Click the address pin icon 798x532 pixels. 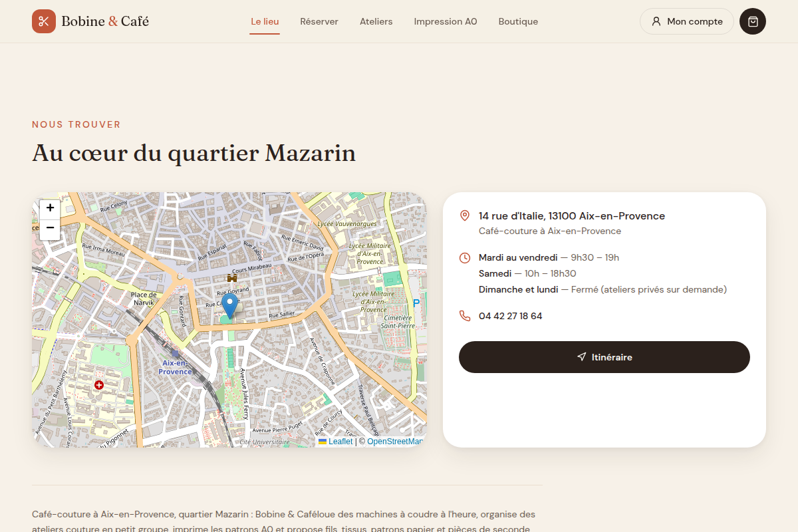[x=465, y=216]
